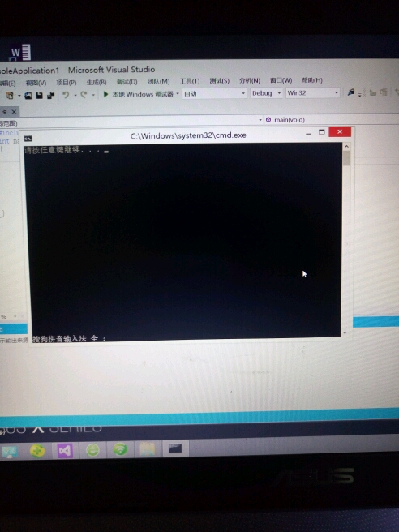Viewport: 399px width, 532px height.
Task: Open the 窗口(W) window menu
Action: 281,80
